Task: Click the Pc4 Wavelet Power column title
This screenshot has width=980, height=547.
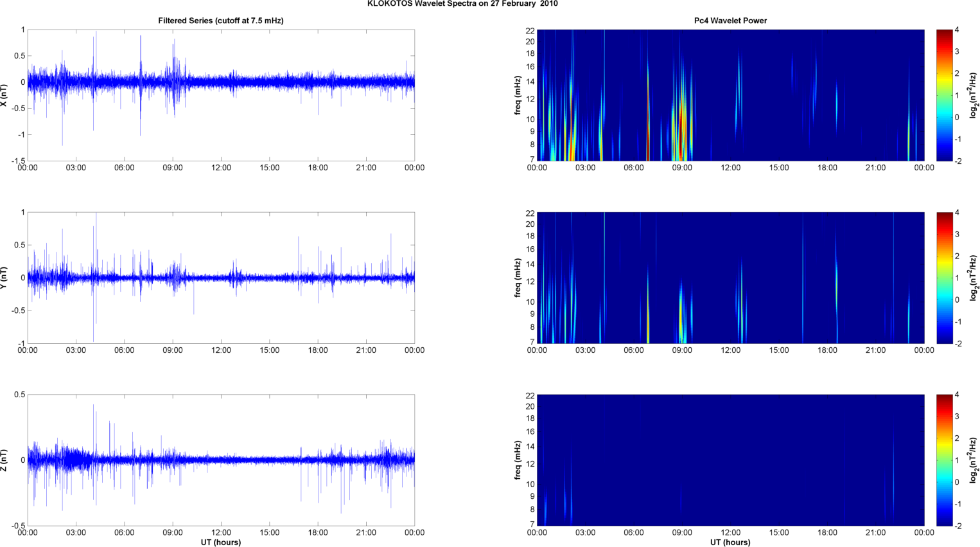Action: pyautogui.click(x=730, y=21)
